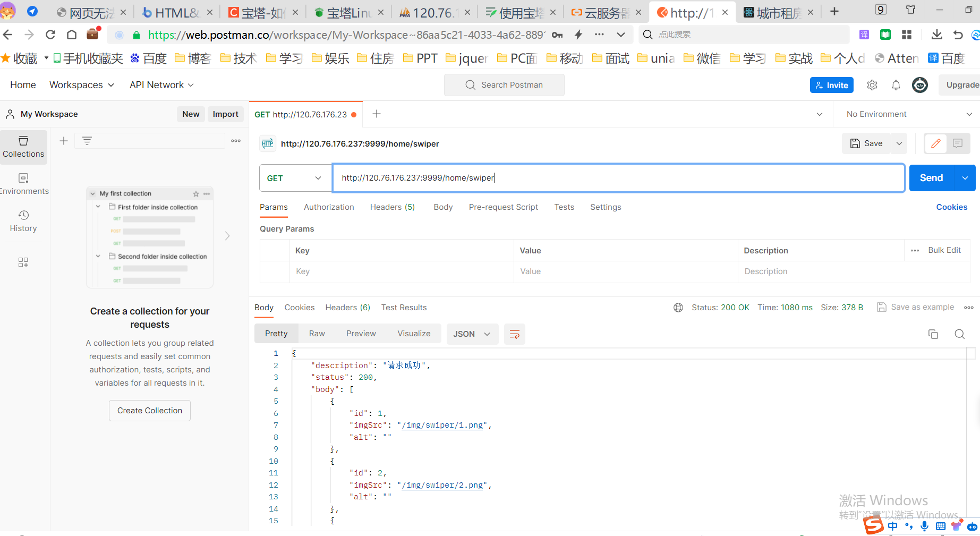Open the API Network dropdown menu
Screen dimensions: 980x536
click(161, 85)
